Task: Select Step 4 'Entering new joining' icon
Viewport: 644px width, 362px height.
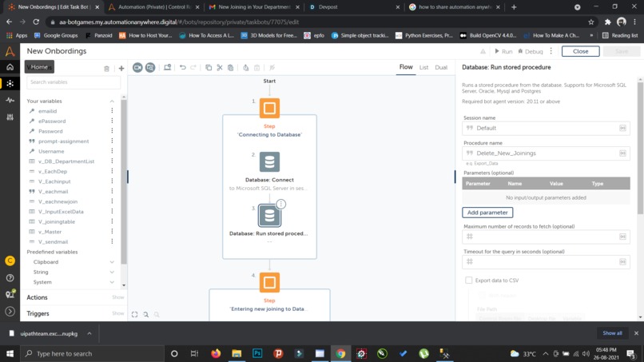Action: pos(269,282)
